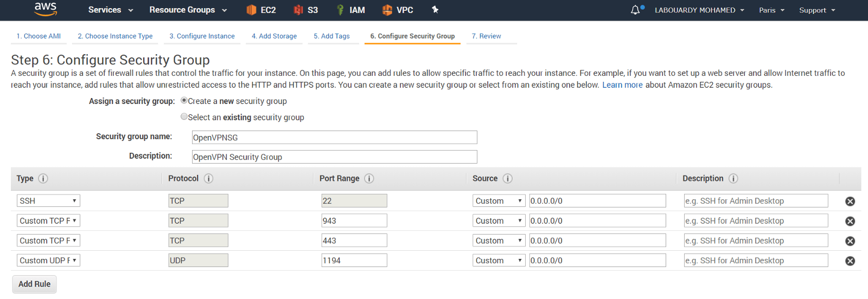
Task: Click the pin shortcuts icon
Action: point(435,10)
